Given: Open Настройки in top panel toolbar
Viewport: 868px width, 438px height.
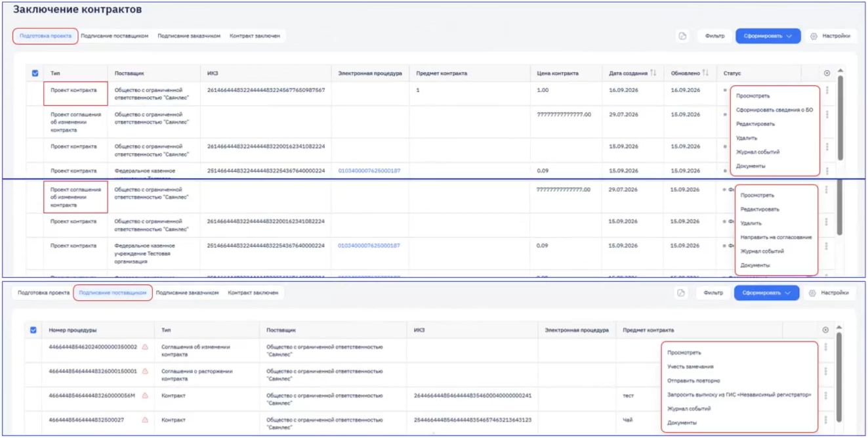Looking at the screenshot, I should (831, 36).
